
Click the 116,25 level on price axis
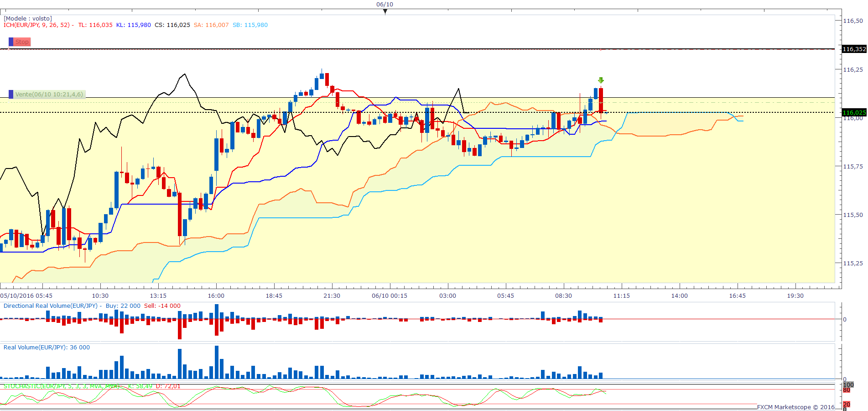point(853,69)
